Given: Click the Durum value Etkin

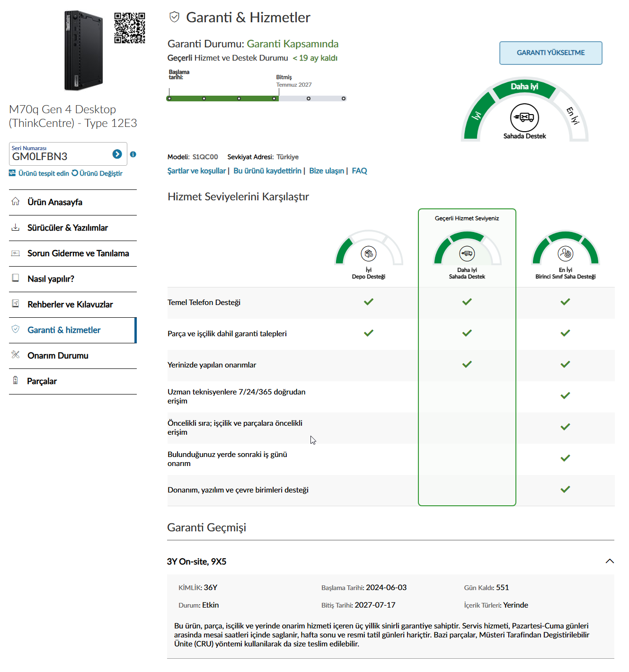Looking at the screenshot, I should (x=211, y=605).
